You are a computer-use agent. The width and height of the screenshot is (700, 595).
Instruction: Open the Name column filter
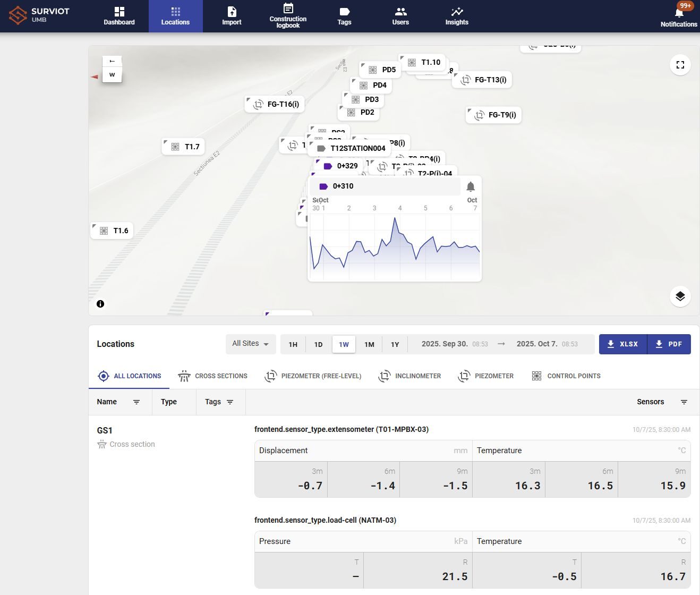click(136, 402)
